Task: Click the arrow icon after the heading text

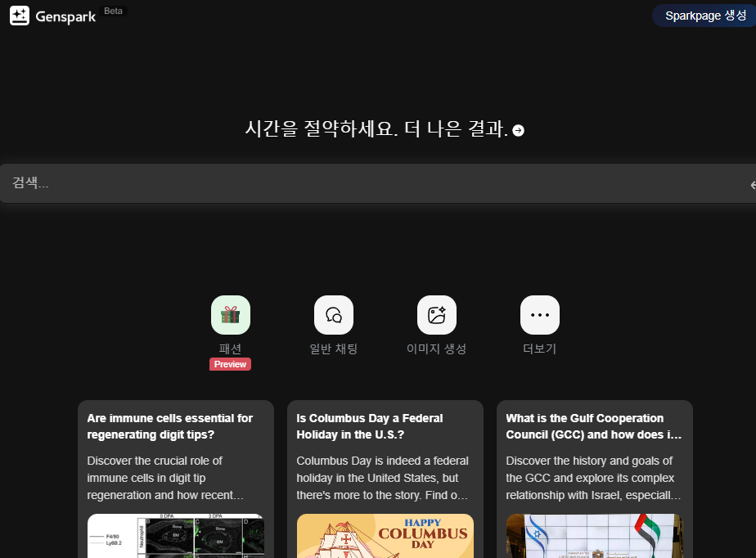Action: (519, 129)
